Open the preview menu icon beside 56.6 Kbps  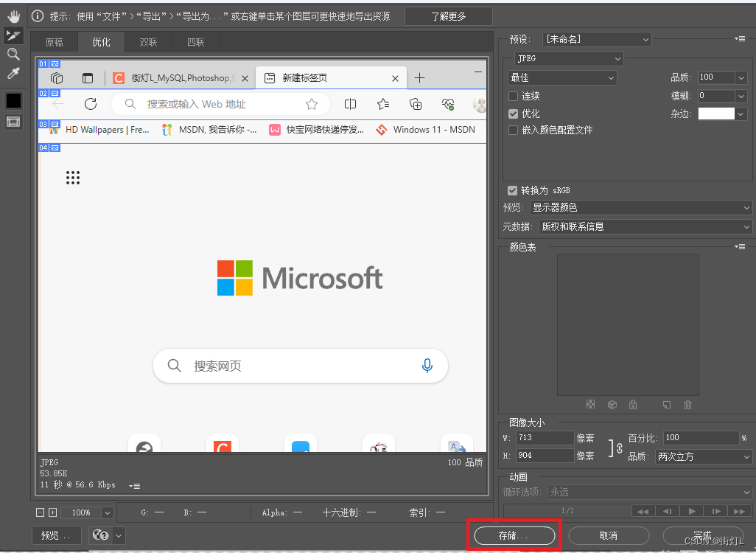pos(135,486)
